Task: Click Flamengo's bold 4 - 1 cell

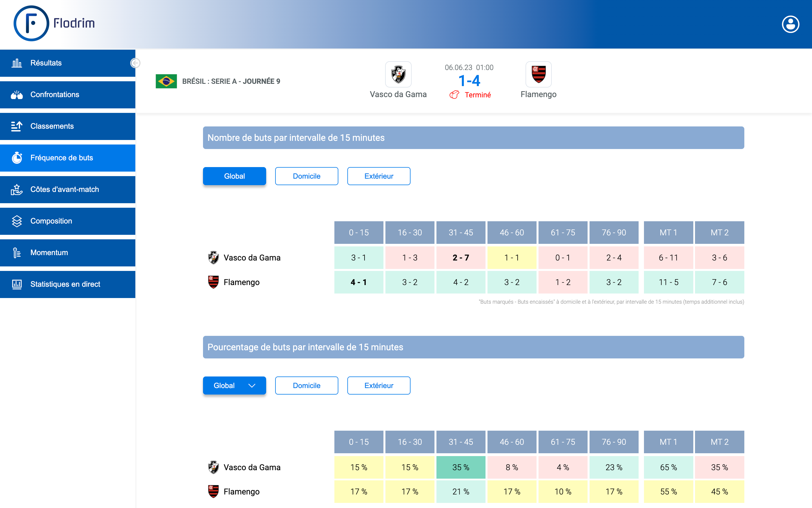Action: (359, 282)
